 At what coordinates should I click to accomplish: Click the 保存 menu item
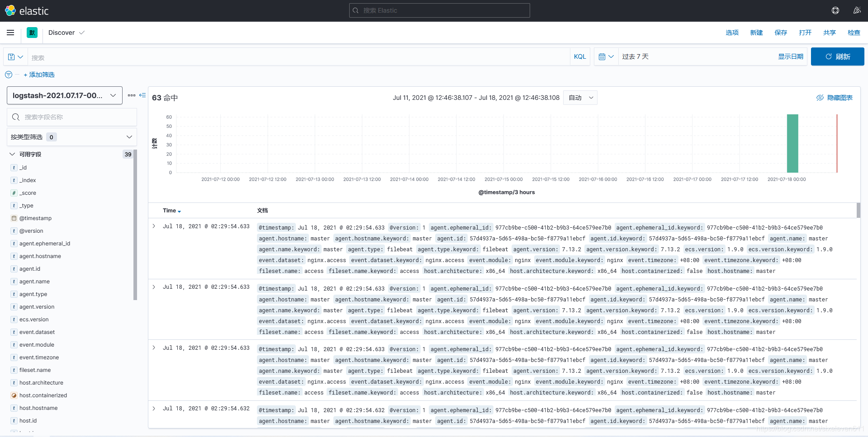[x=781, y=33]
